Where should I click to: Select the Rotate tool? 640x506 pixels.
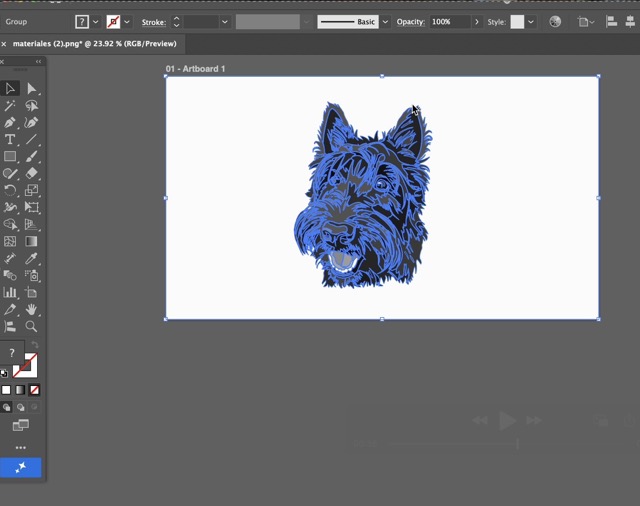pos(10,190)
